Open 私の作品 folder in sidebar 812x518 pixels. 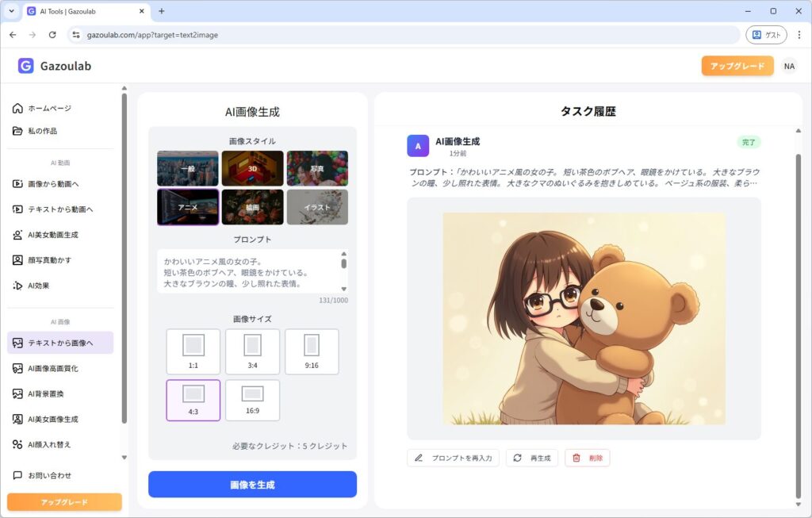[42, 131]
